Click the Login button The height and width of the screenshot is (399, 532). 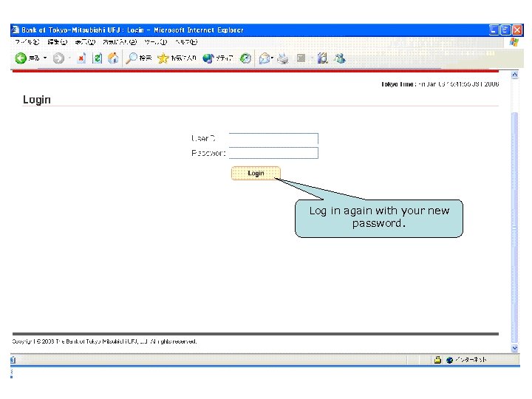tap(256, 174)
